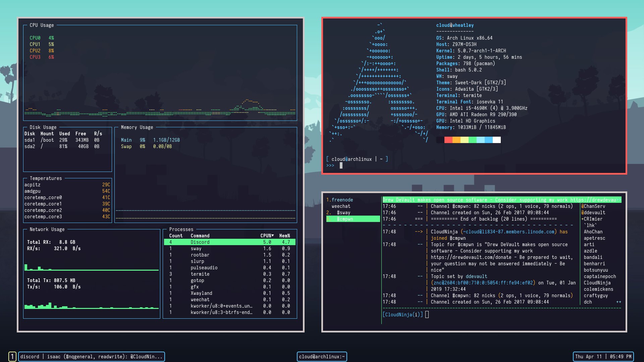The width and height of the screenshot is (644, 362).
Task: Click the weechat core buffer in sidebar
Action: tap(340, 206)
